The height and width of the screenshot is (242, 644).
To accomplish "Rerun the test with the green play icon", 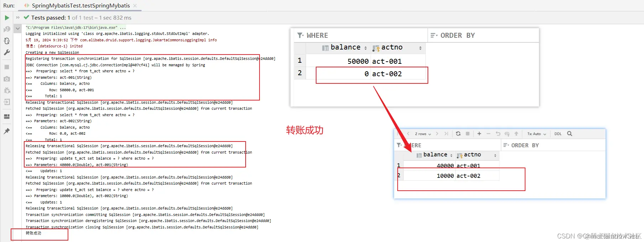I will tap(7, 18).
